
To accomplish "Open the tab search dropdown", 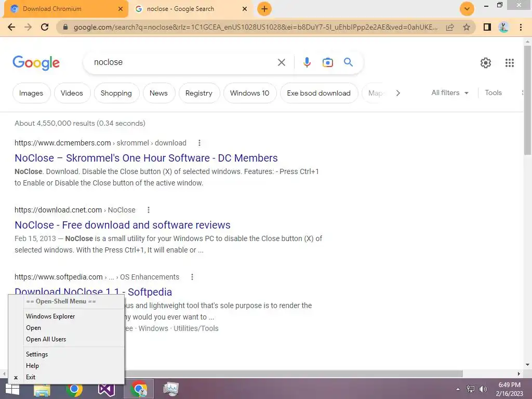I will pos(467,9).
